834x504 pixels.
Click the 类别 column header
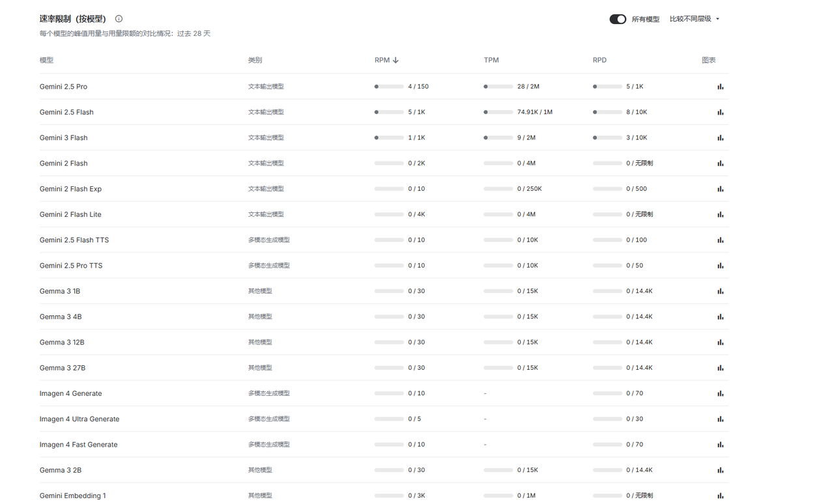coord(255,60)
